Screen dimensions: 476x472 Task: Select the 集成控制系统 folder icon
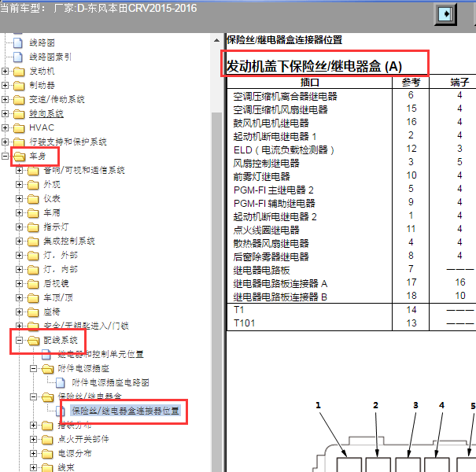coord(33,242)
